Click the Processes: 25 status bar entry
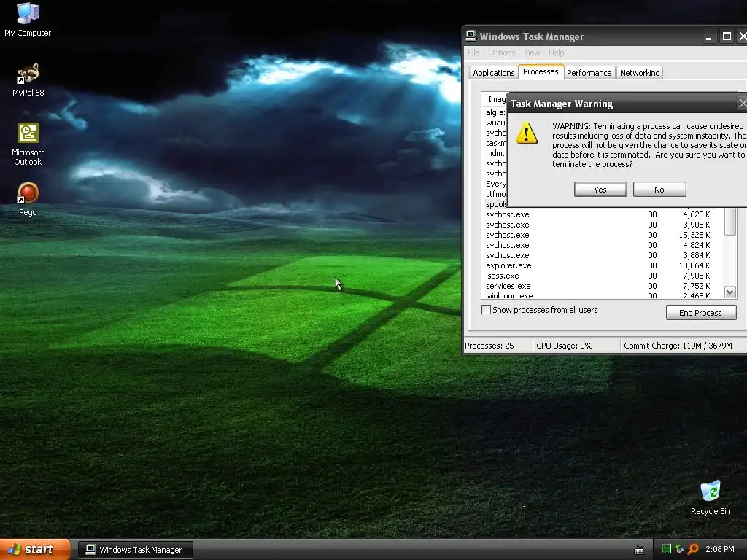Image resolution: width=747 pixels, height=560 pixels. [489, 346]
